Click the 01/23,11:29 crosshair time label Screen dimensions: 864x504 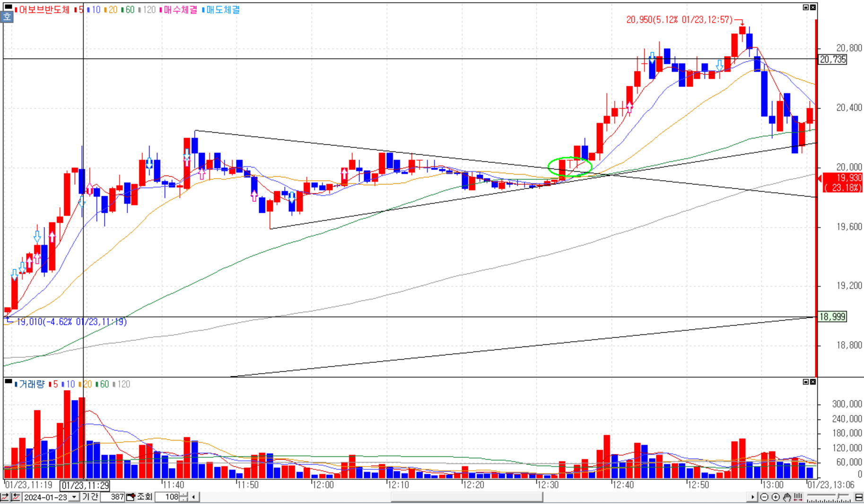(x=85, y=486)
